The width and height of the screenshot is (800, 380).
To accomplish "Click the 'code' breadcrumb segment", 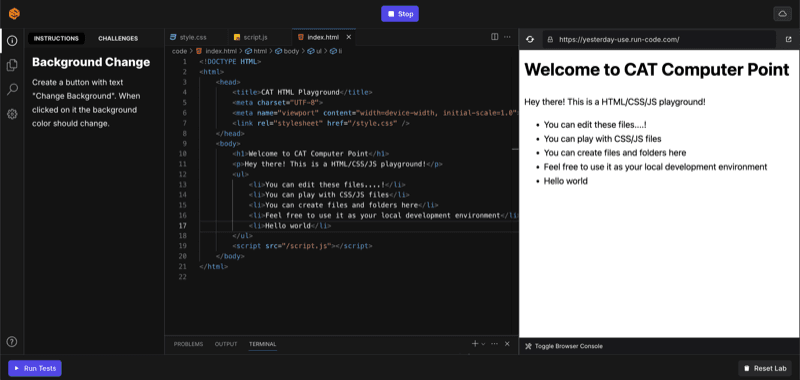I will pyautogui.click(x=180, y=51).
